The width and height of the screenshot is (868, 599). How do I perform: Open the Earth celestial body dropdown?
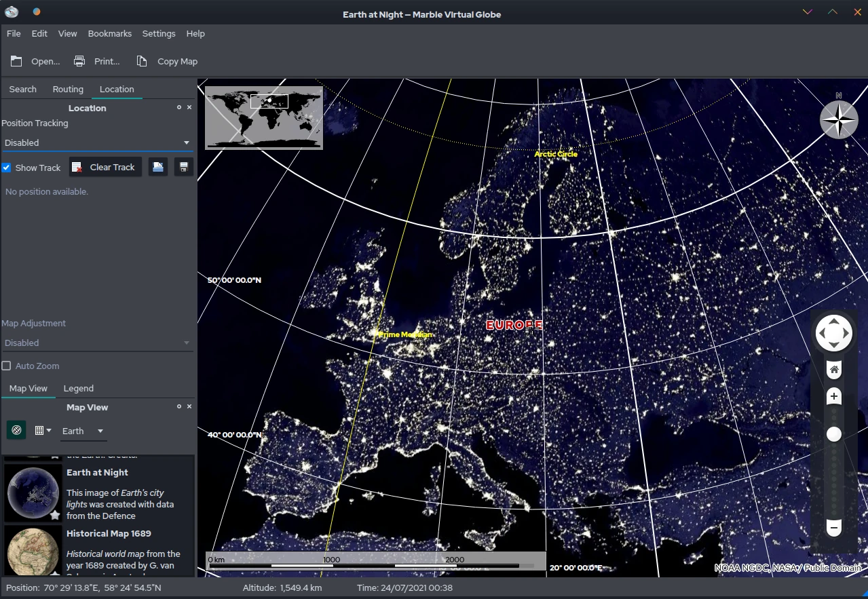coord(83,431)
